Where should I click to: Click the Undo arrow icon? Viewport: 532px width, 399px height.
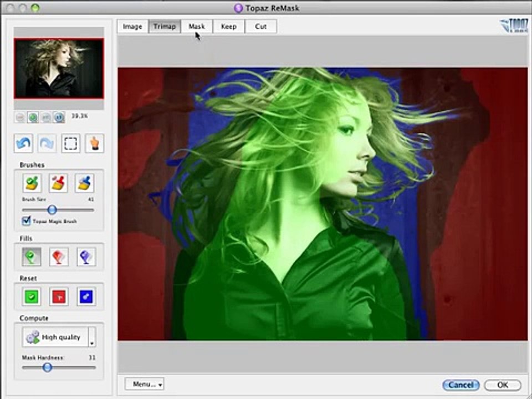pyautogui.click(x=23, y=143)
